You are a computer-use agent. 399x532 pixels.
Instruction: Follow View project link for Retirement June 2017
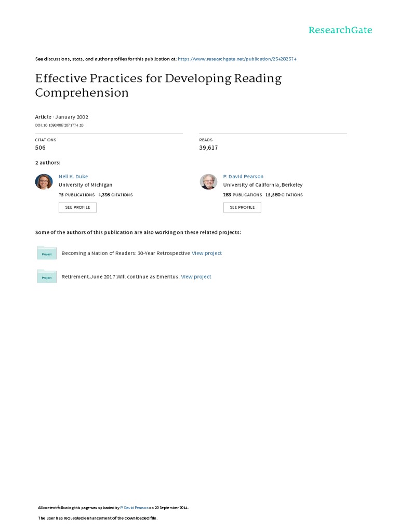(x=196, y=277)
